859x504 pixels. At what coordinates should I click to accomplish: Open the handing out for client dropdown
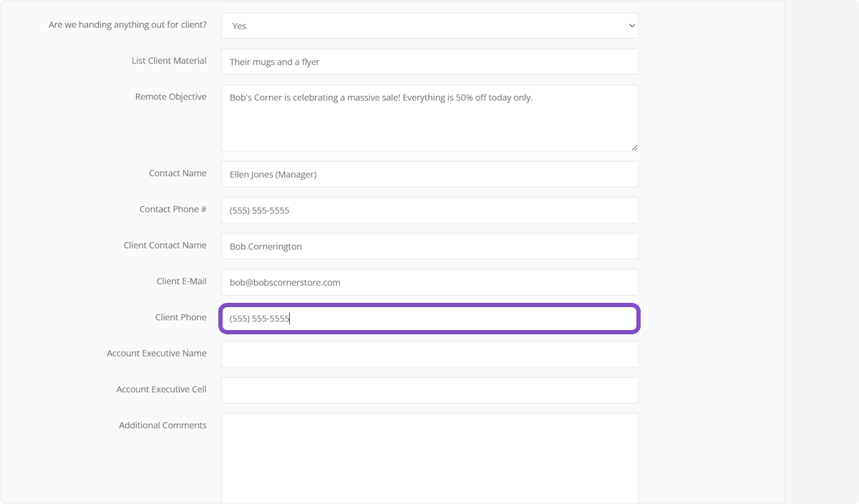(x=429, y=26)
